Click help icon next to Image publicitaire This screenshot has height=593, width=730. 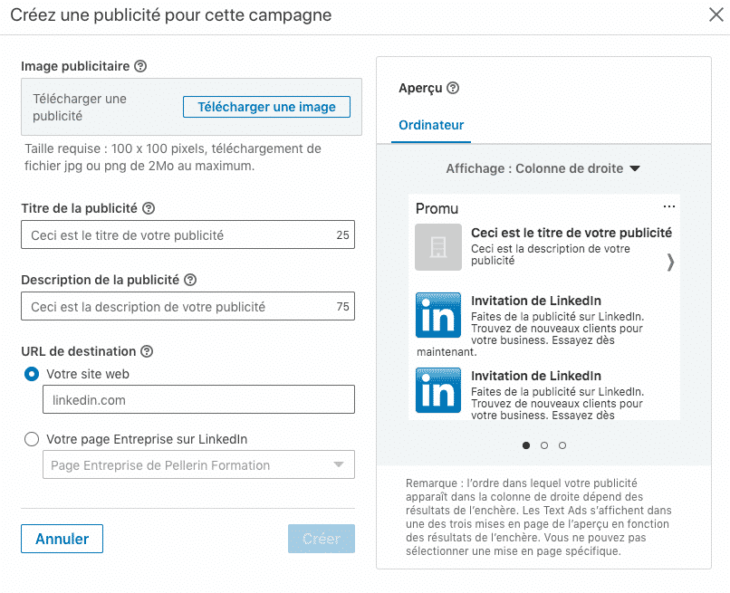pos(140,67)
